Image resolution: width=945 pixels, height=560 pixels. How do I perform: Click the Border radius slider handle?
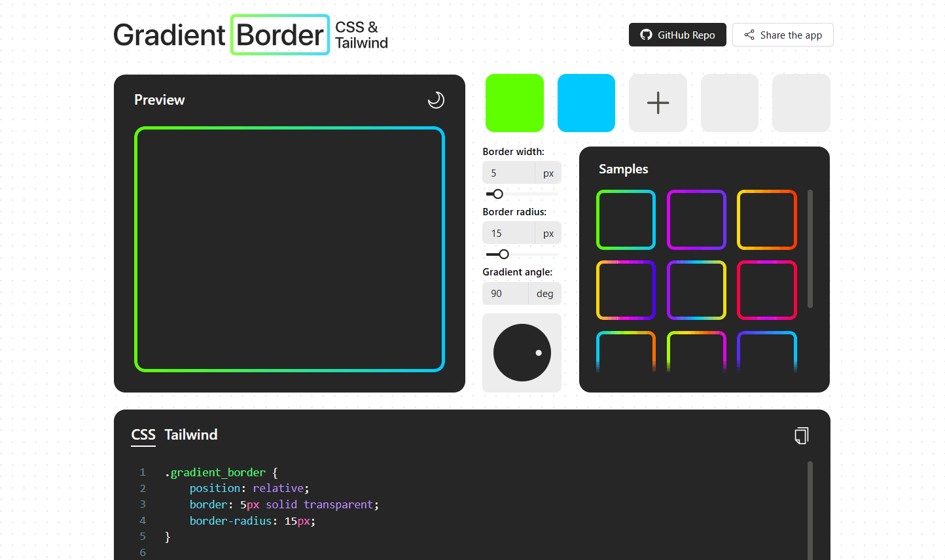pos(503,254)
